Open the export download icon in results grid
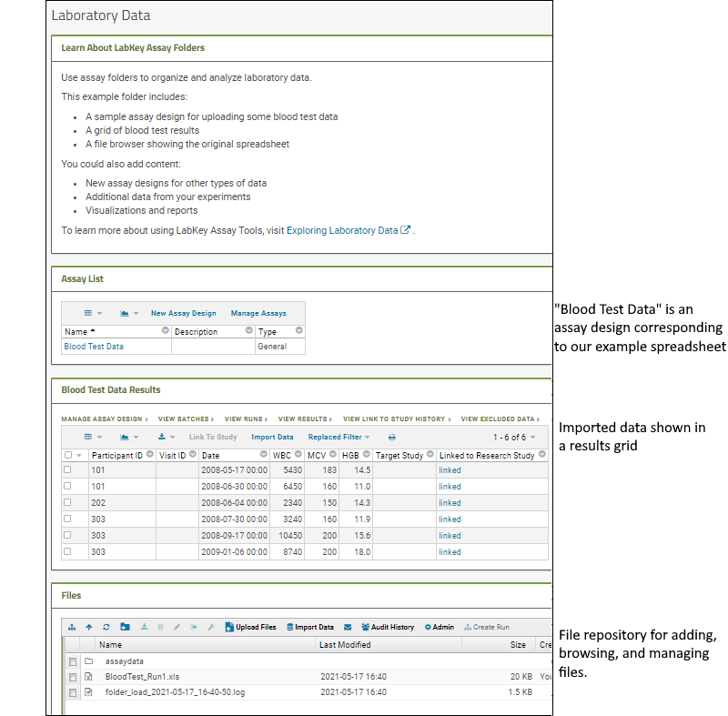Screen dimensions: 728x716 167,437
